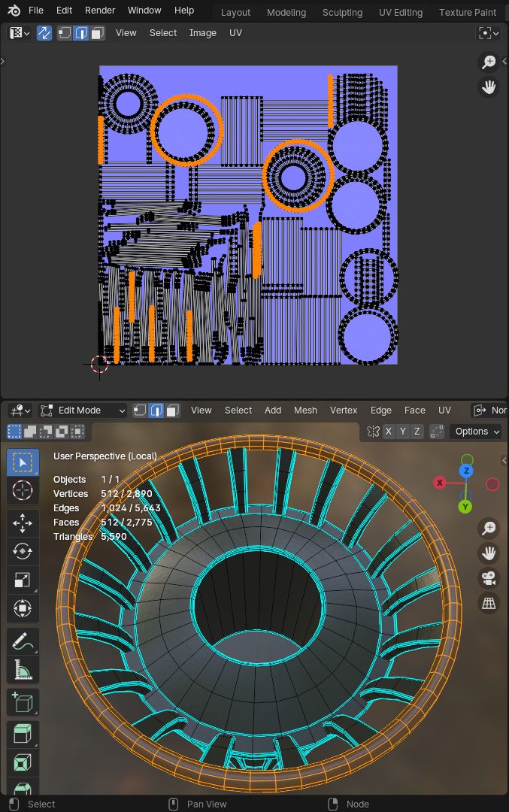509x812 pixels.
Task: Click red X axis on navigation gizmo
Action: pyautogui.click(x=440, y=483)
